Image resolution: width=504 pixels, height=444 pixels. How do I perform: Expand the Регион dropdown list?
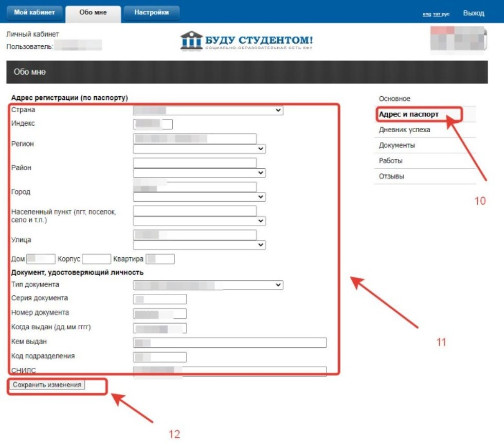point(199,149)
